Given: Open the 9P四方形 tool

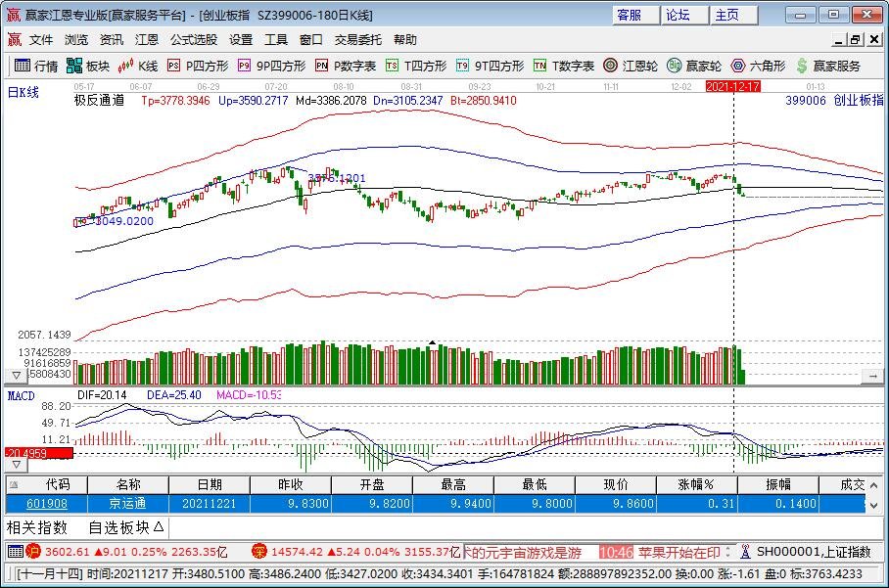Looking at the screenshot, I should click(272, 66).
